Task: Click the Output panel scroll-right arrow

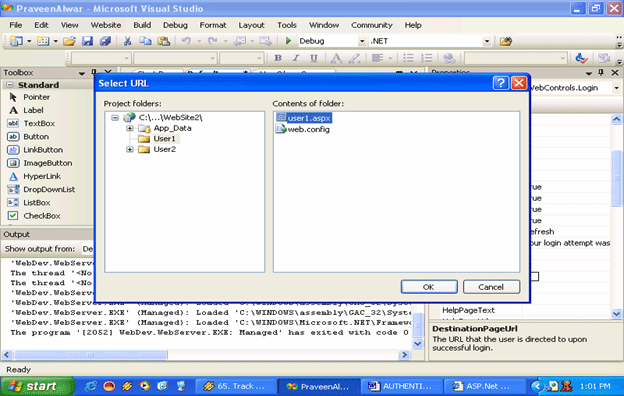Action: pyautogui.click(x=404, y=354)
